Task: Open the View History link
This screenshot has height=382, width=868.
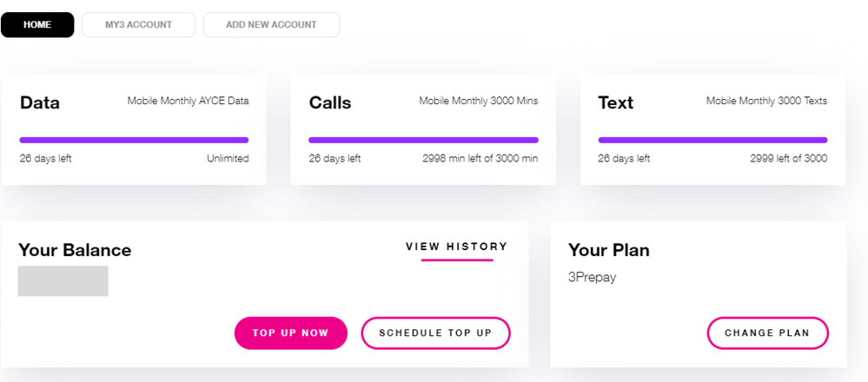Action: [456, 247]
